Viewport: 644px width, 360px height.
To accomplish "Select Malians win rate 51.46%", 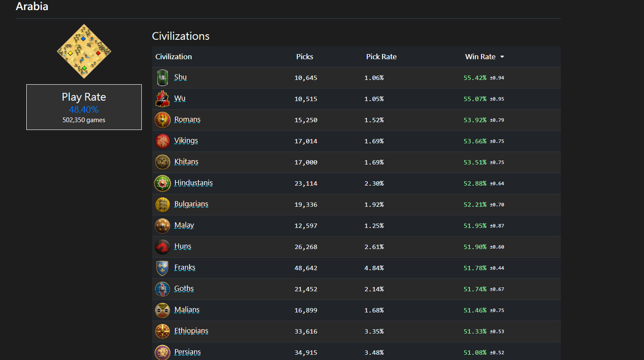I will [x=475, y=311].
